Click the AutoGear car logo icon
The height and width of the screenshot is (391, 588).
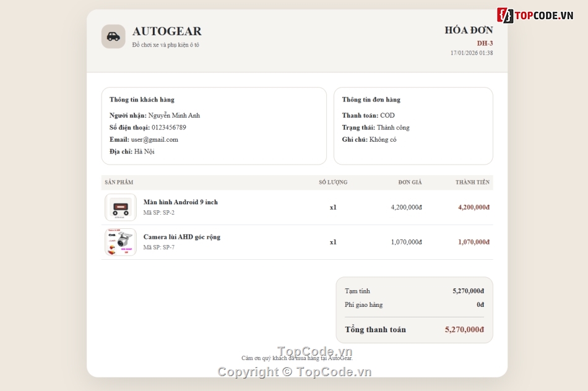coord(113,37)
